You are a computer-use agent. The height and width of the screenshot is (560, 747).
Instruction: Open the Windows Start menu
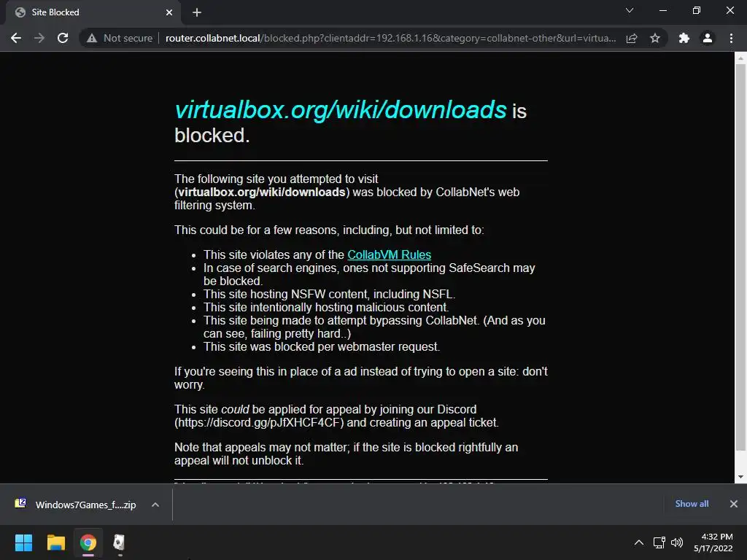coord(23,542)
